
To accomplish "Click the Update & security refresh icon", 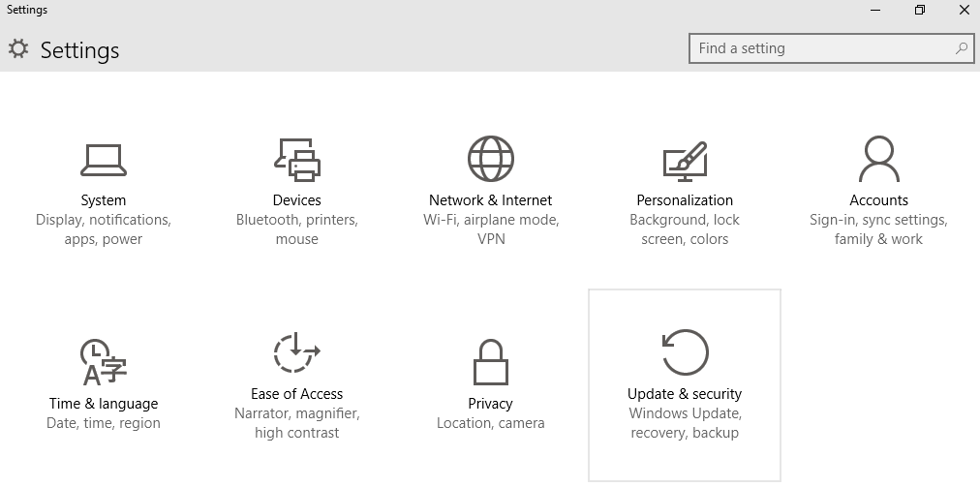I will (x=685, y=352).
